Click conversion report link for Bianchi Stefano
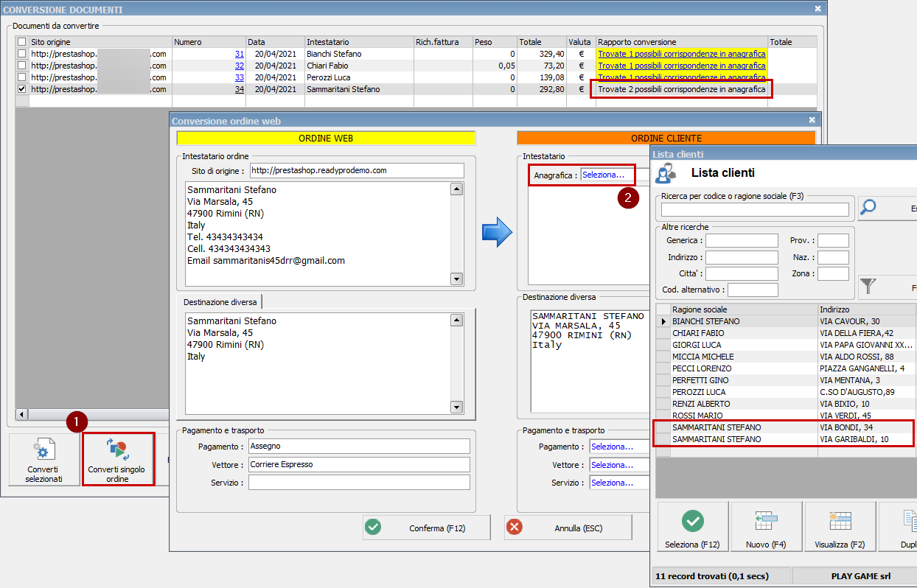This screenshot has height=588, width=917. click(x=682, y=54)
